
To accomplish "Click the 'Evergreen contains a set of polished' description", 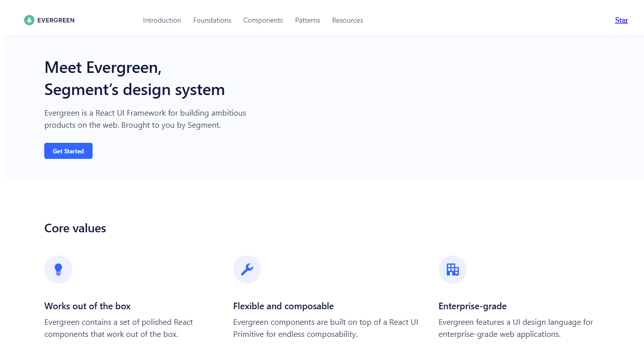I will point(119,328).
